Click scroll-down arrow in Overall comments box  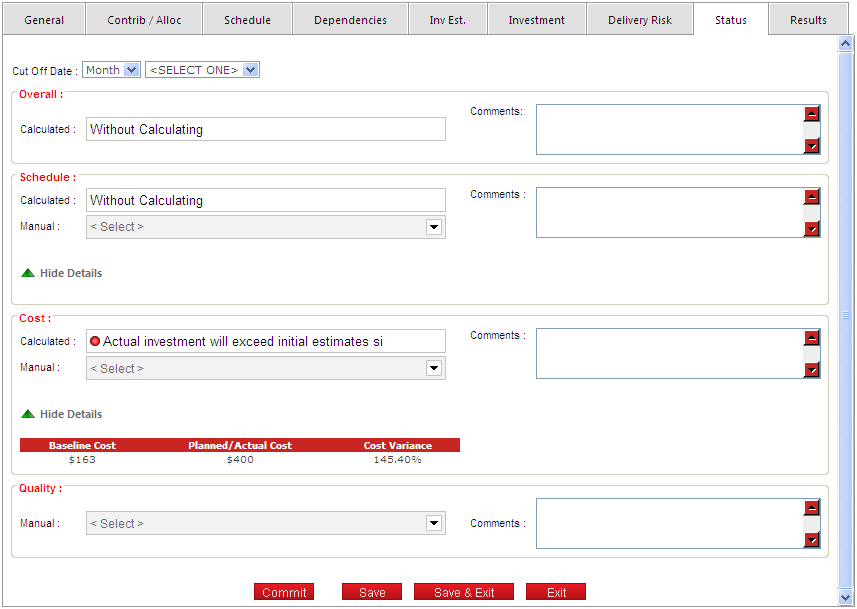point(811,146)
